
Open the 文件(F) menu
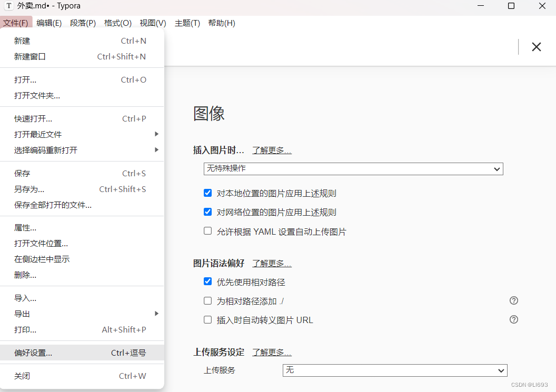tap(16, 23)
